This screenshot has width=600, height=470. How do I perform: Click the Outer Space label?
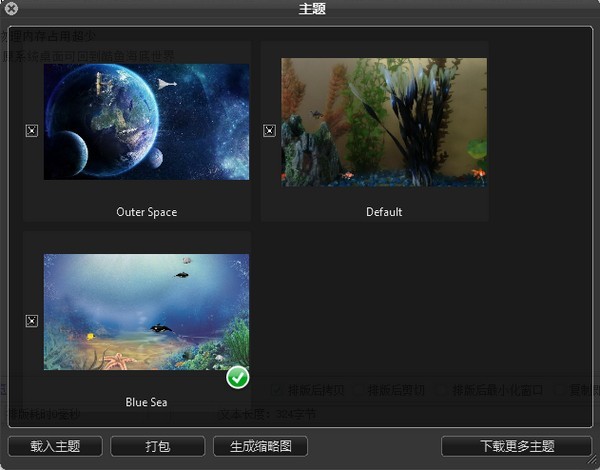click(x=147, y=212)
